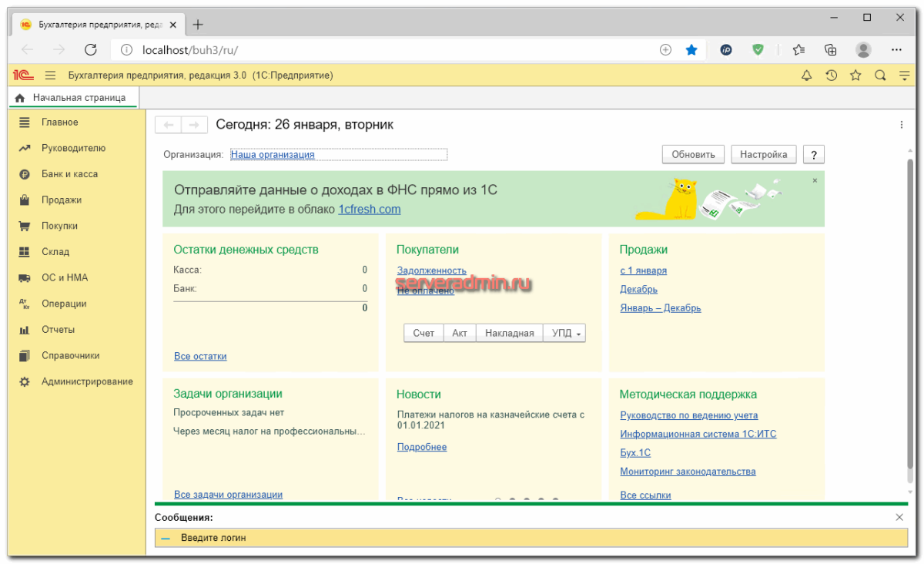Open the sections menu hamburger icon
This screenshot has height=564, width=924.
(50, 76)
